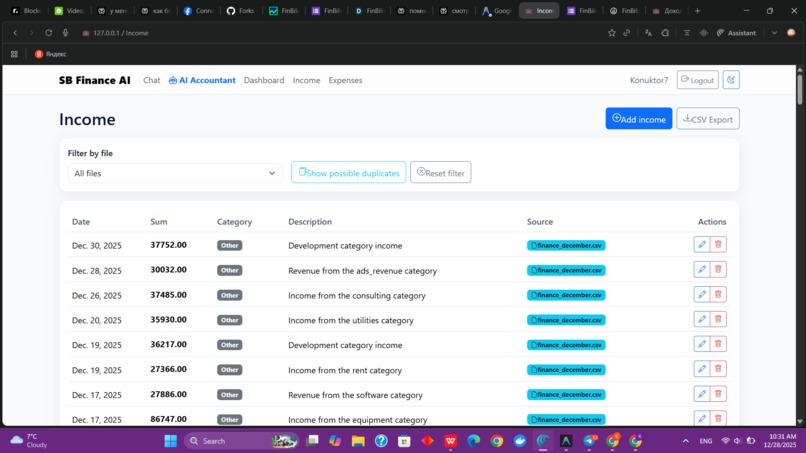Delete the 30032.00 ads_revenue income entry
Image resolution: width=806 pixels, height=453 pixels.
(718, 269)
